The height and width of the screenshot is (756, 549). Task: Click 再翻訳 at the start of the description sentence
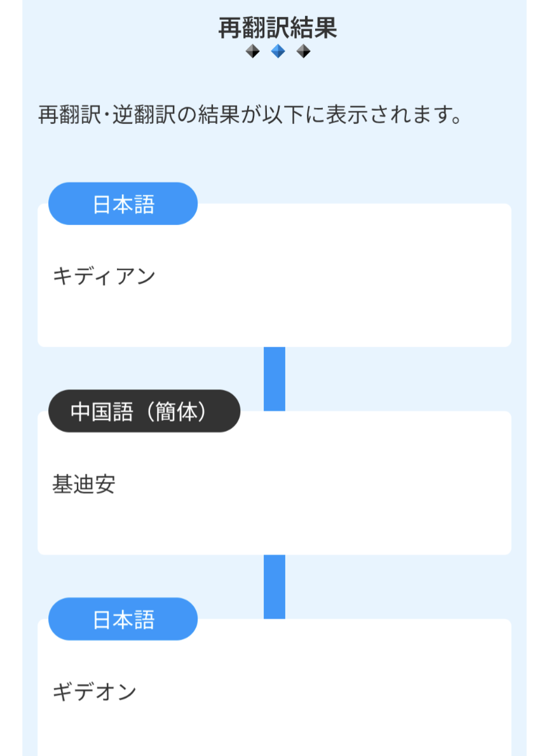pyautogui.click(x=65, y=116)
